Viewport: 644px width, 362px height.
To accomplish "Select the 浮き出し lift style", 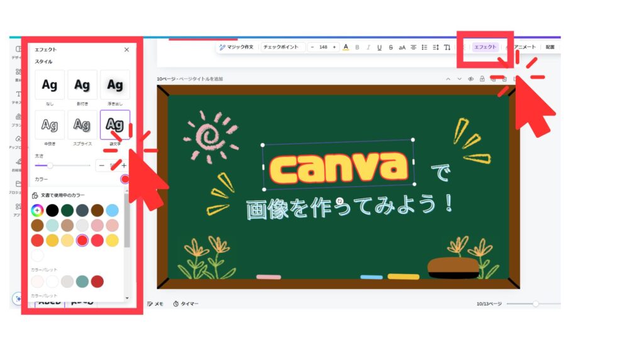I will [115, 85].
